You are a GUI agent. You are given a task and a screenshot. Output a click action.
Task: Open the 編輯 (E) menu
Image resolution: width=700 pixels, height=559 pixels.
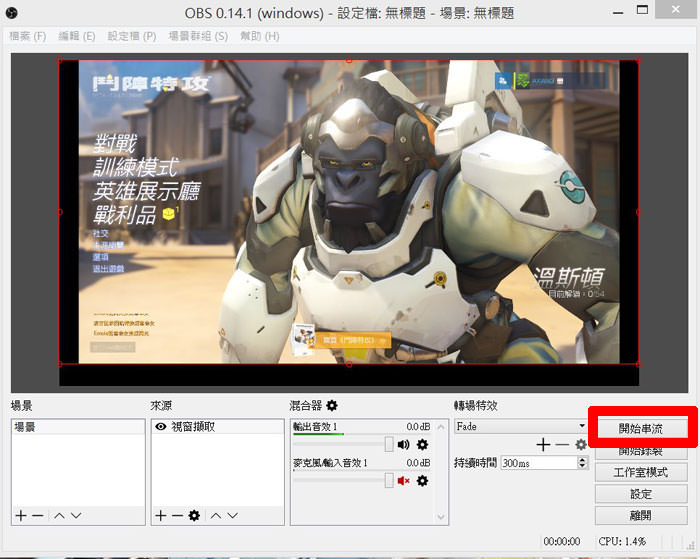click(77, 36)
